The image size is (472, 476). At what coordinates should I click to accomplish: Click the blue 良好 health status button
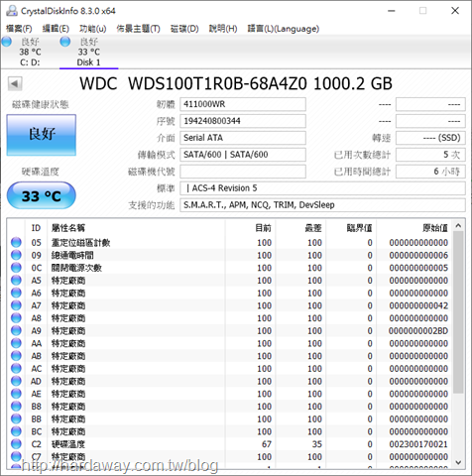tap(42, 135)
